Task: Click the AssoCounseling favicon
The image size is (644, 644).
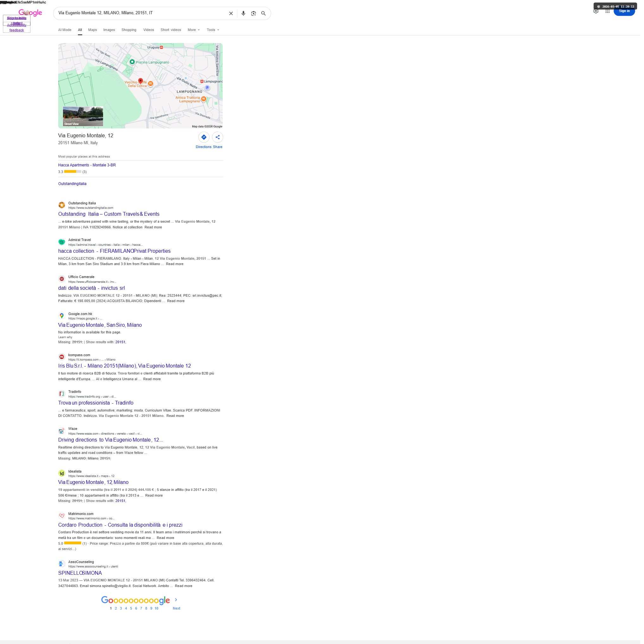Action: coord(62,567)
